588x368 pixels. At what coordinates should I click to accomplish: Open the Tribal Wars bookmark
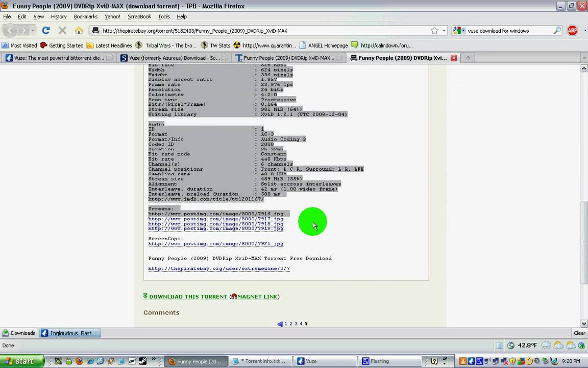[166, 45]
